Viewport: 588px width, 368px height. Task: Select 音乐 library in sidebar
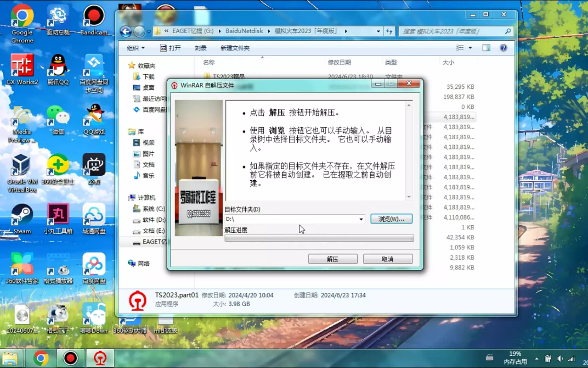tap(144, 175)
